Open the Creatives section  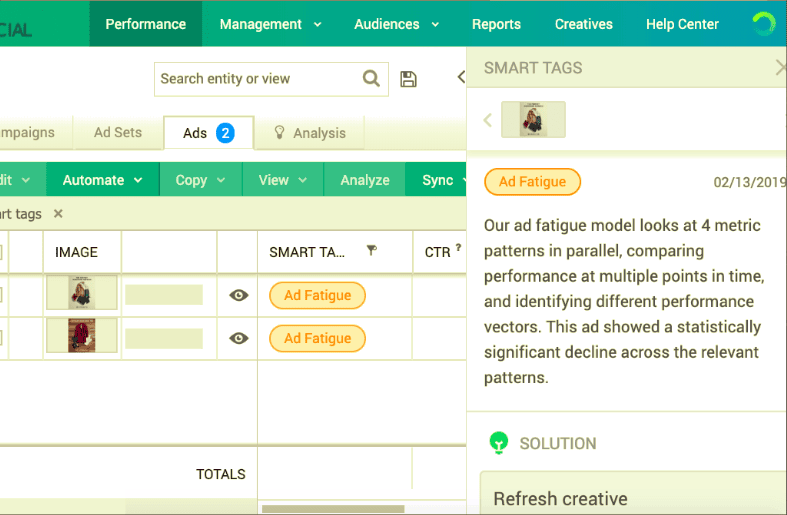tap(584, 24)
